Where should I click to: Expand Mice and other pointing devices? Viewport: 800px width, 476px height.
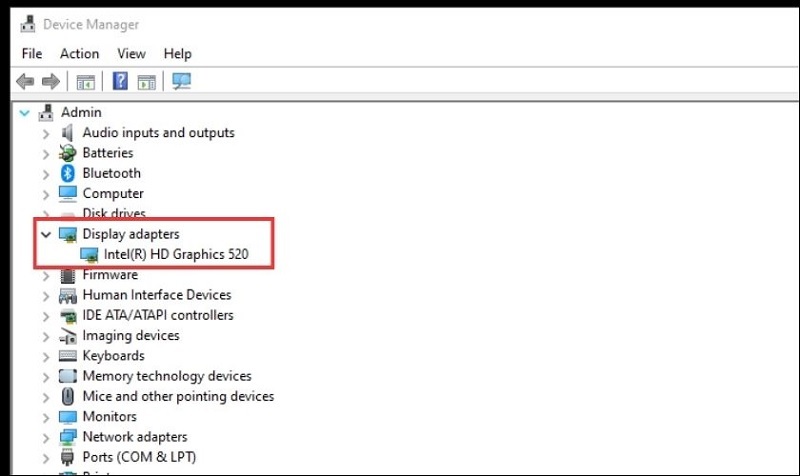(46, 396)
